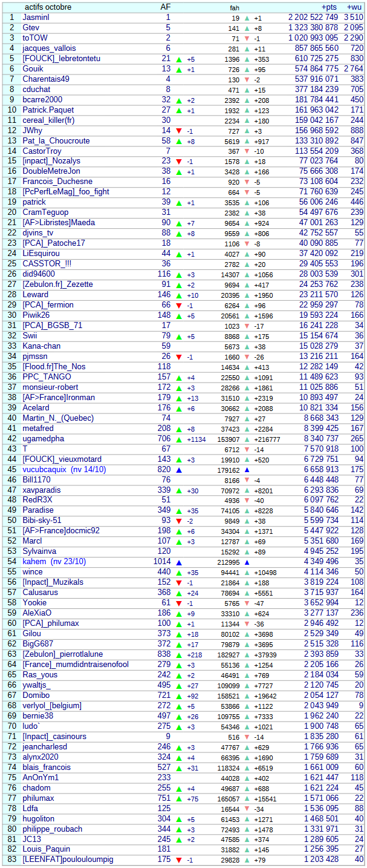Select the cereal_killer(fr) username
The height and width of the screenshot is (868, 367).
click(x=48, y=120)
